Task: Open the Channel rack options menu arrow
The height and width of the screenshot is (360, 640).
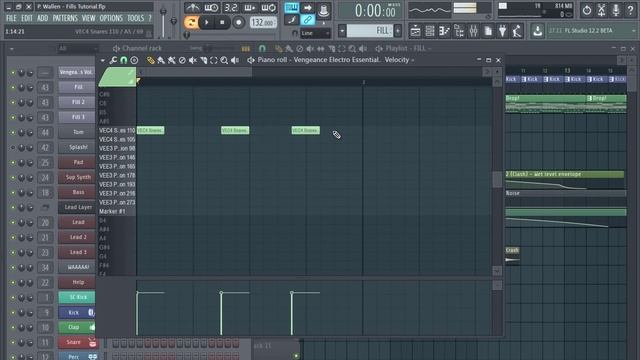Action: (11, 49)
